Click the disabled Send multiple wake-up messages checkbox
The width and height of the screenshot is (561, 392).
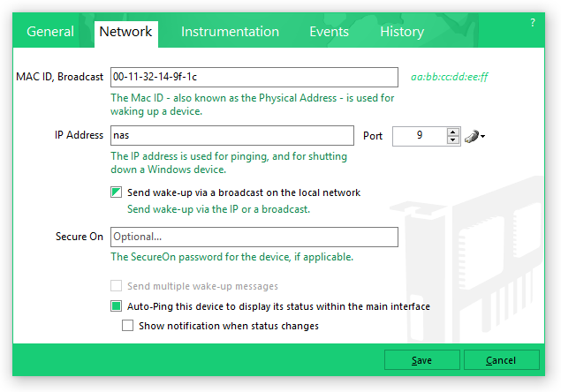pos(116,286)
